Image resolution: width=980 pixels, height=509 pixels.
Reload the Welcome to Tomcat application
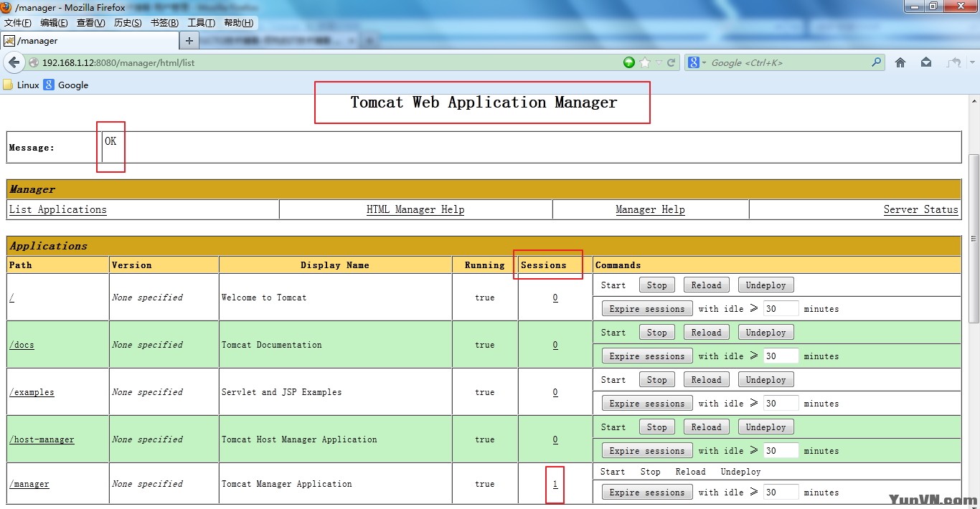tap(707, 285)
